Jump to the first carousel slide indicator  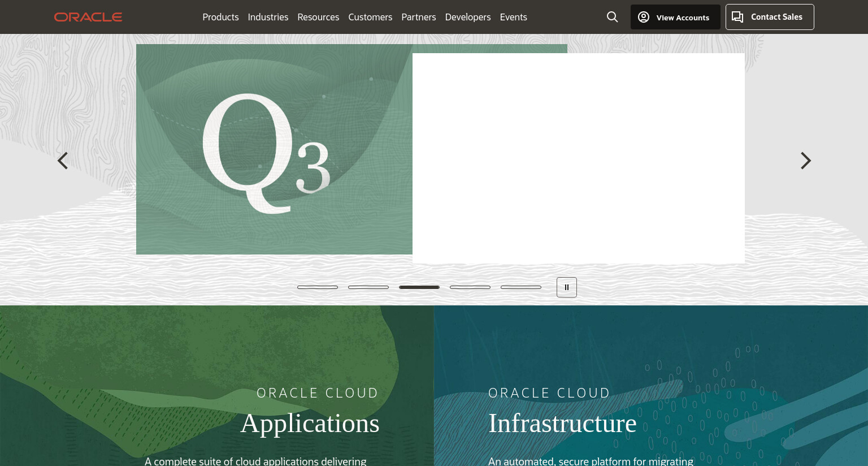click(x=318, y=287)
